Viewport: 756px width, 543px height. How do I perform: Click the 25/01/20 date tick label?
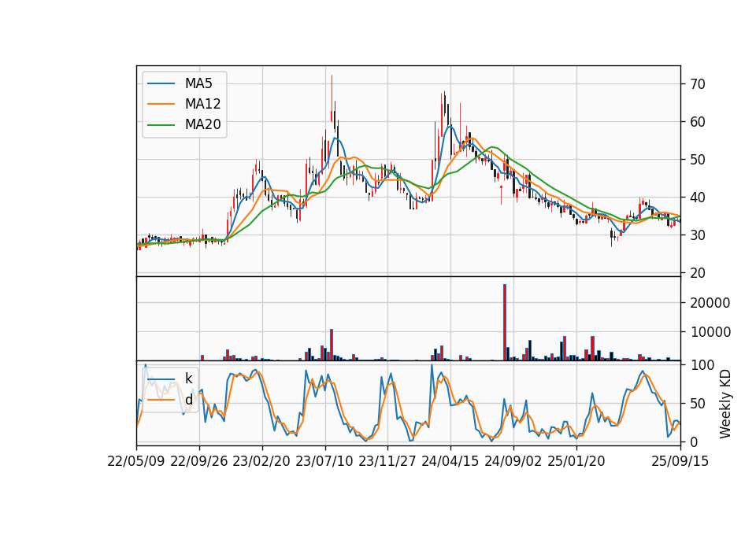[576, 461]
